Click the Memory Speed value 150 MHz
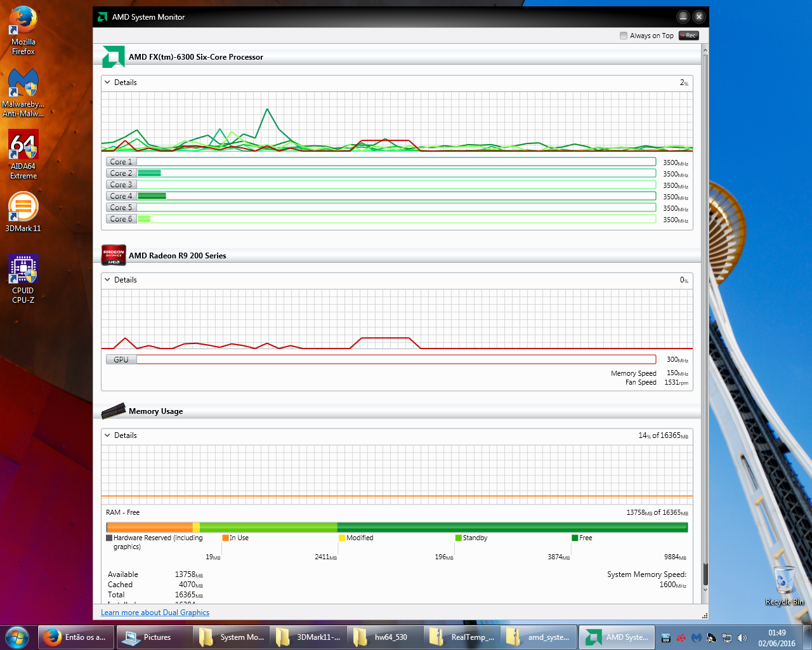812x650 pixels. (x=677, y=373)
